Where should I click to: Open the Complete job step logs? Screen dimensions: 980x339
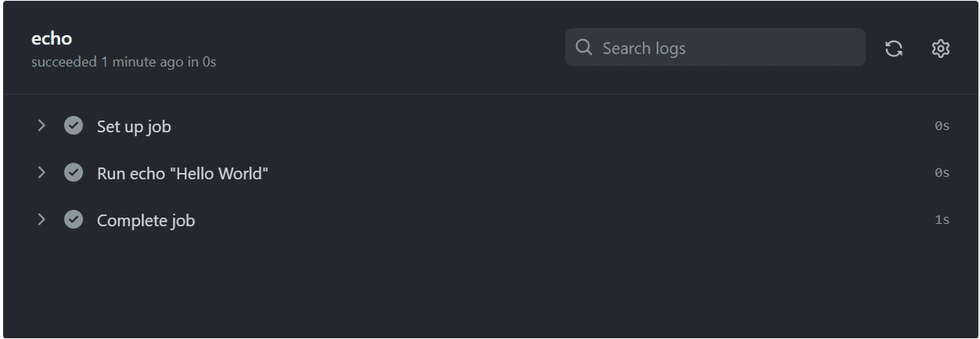click(x=145, y=221)
